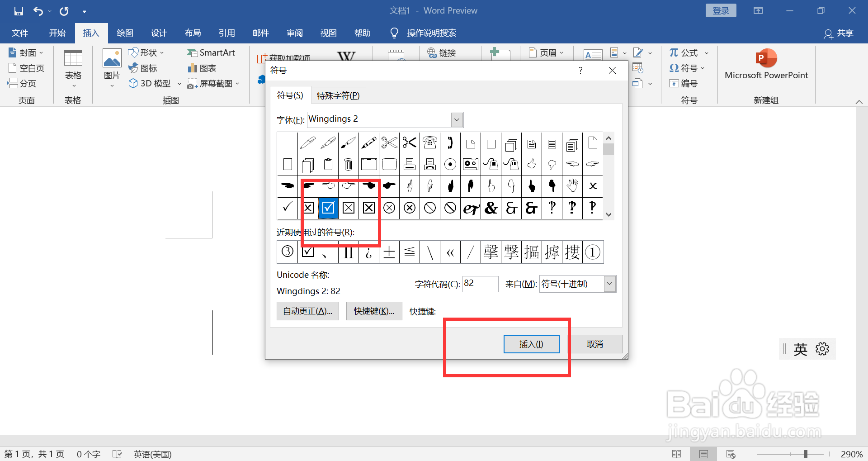Open the 自动更正(A) dialog
Viewport: 868px width, 461px height.
pos(307,311)
